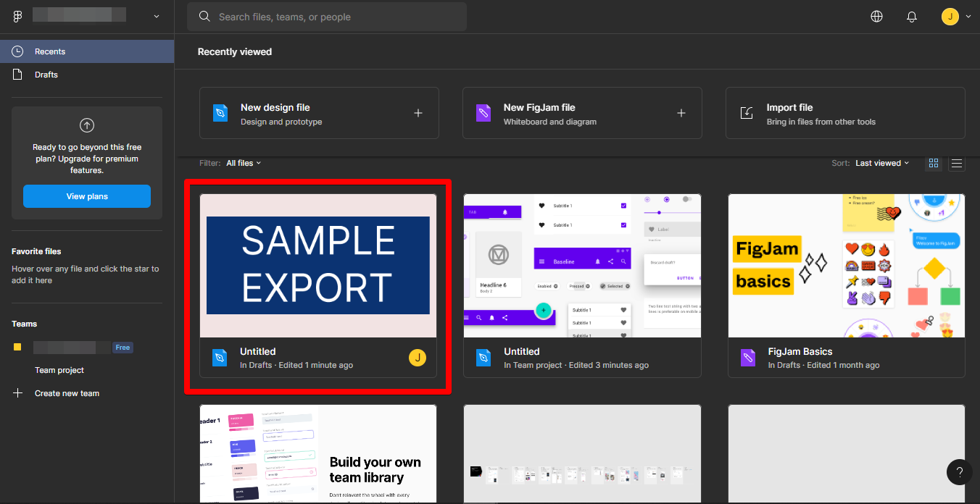Screen dimensions: 980x504
Task: Open Drafts in the sidebar
Action: pos(46,75)
